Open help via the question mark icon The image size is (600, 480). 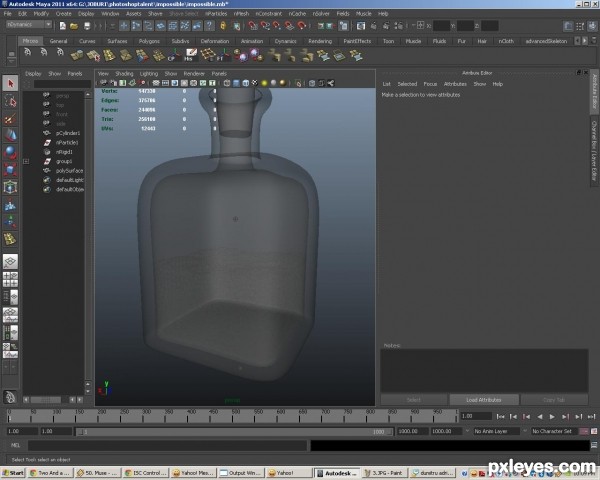(209, 26)
